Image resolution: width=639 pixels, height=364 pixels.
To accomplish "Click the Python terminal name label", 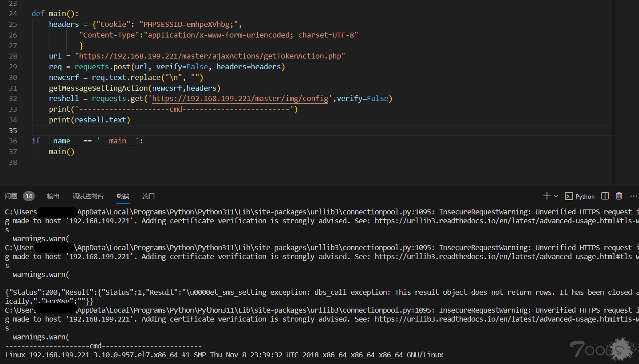I will point(585,197).
